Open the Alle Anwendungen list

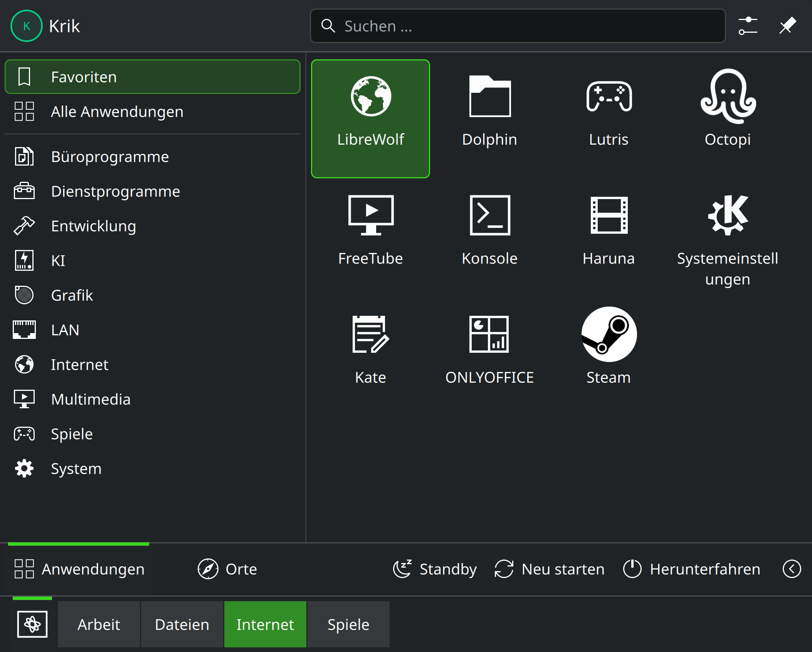coord(117,112)
